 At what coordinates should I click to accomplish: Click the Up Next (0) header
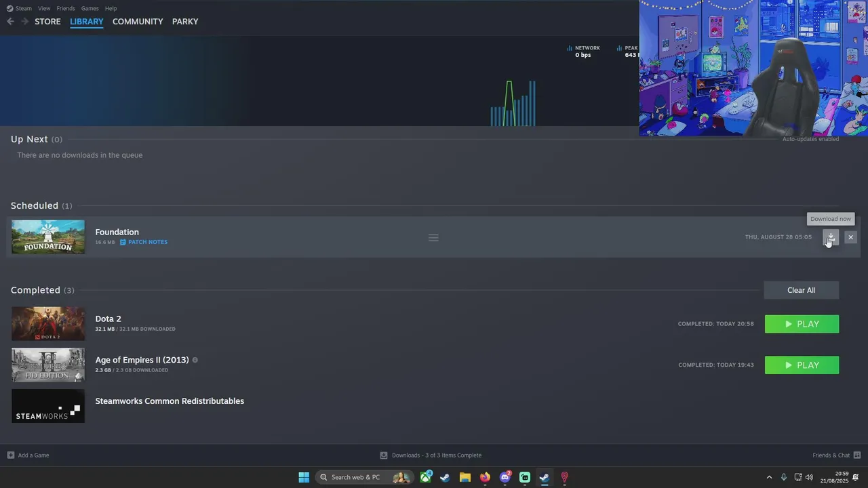coord(37,139)
